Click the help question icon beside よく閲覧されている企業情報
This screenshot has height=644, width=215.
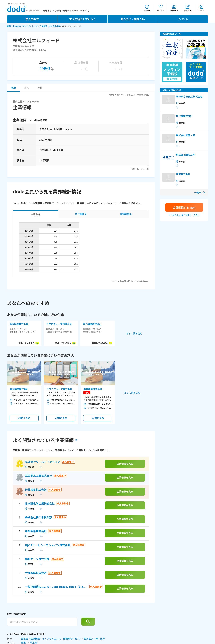(77, 440)
